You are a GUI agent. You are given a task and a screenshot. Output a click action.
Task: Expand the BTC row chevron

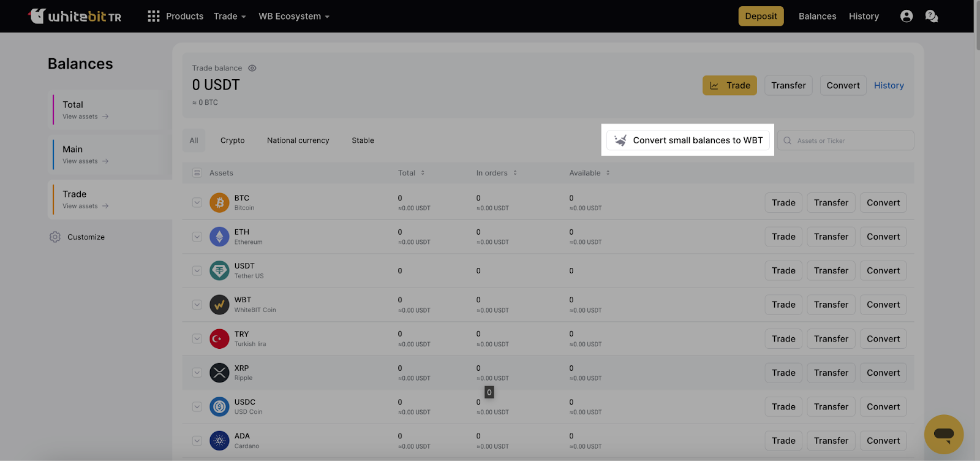(197, 202)
